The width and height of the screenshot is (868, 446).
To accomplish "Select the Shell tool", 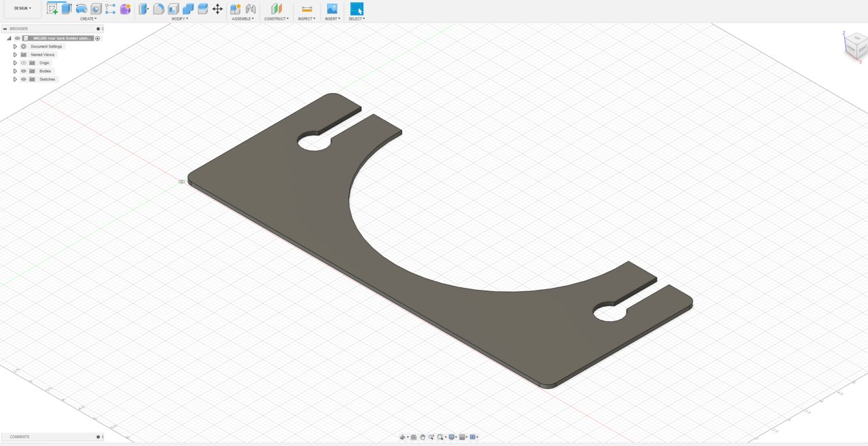I will pos(173,9).
